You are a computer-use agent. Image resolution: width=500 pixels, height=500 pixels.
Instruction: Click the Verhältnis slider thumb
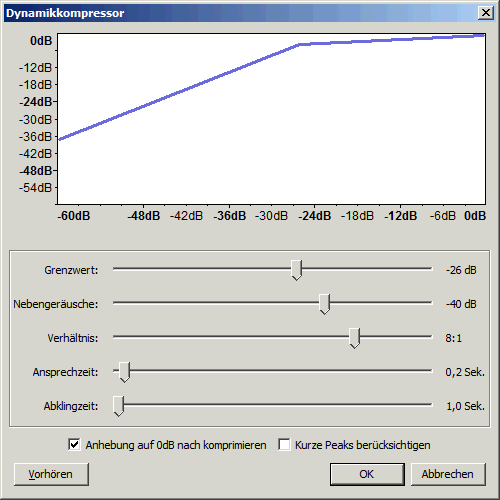(x=354, y=338)
